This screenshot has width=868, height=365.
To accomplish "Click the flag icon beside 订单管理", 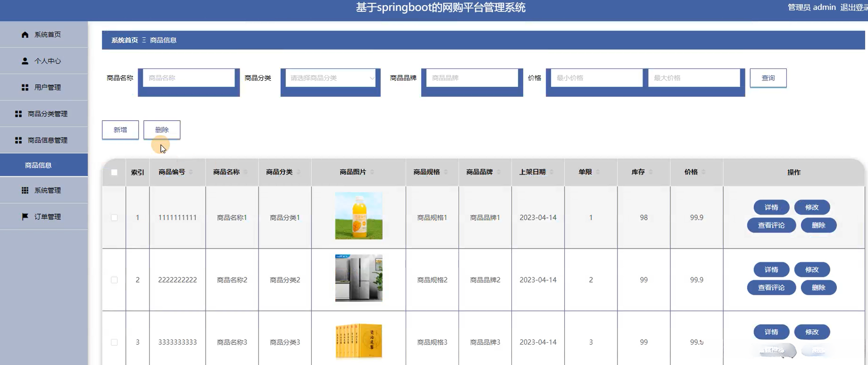I will [x=25, y=216].
